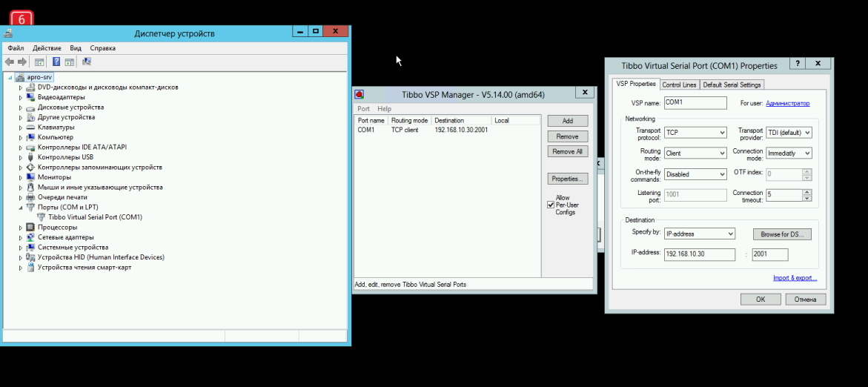868x387 pixels.
Task: Click the Connection timeout spinner up arrow
Action: (806, 192)
